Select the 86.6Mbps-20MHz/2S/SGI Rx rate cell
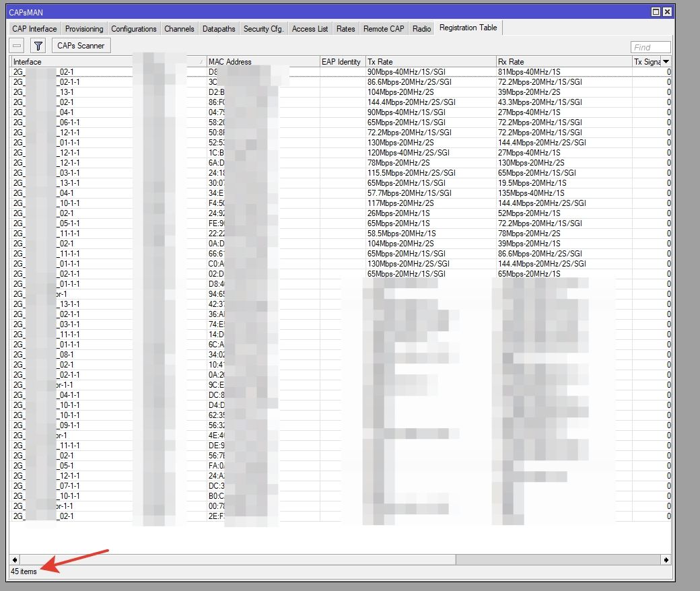Viewport: 700px width, 591px height. 540,254
